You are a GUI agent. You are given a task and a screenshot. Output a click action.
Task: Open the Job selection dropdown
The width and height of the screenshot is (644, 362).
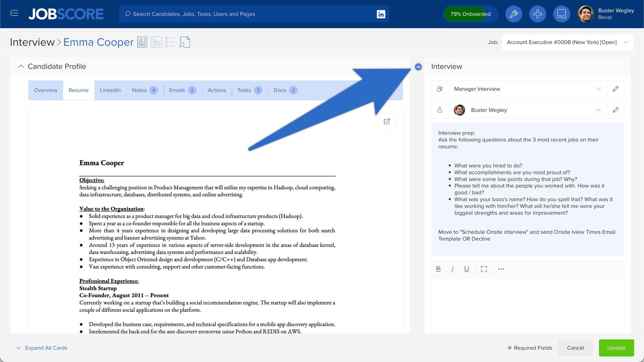click(x=567, y=42)
